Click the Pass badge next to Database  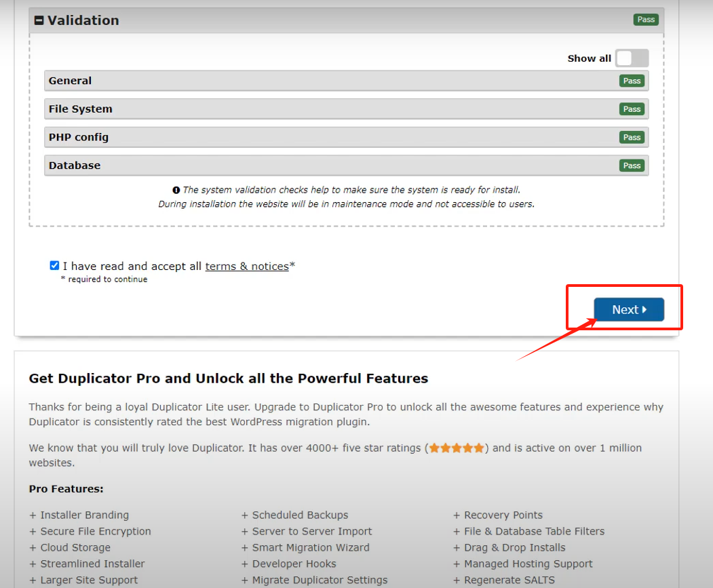pyautogui.click(x=632, y=165)
